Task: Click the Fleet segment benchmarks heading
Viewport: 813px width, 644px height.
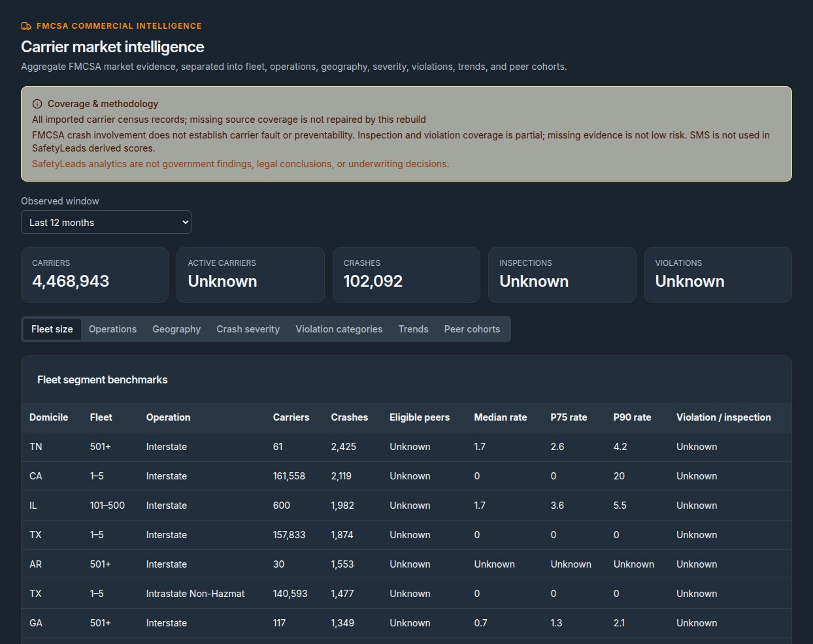Action: click(x=103, y=380)
